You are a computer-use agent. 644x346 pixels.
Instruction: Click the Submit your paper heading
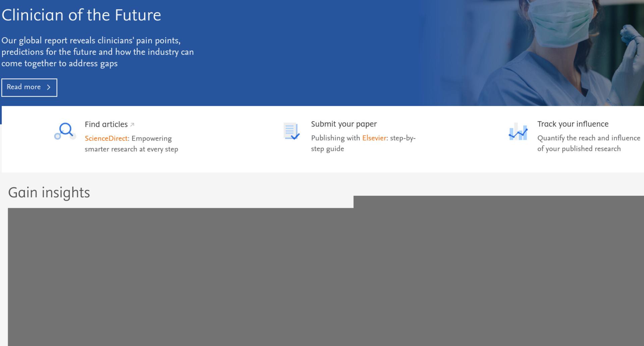pyautogui.click(x=344, y=124)
